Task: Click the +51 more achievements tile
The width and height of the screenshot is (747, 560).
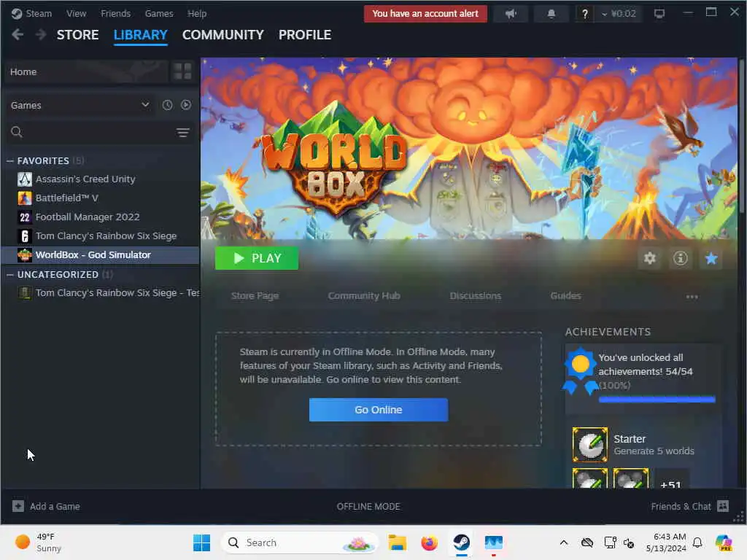Action: 671,480
